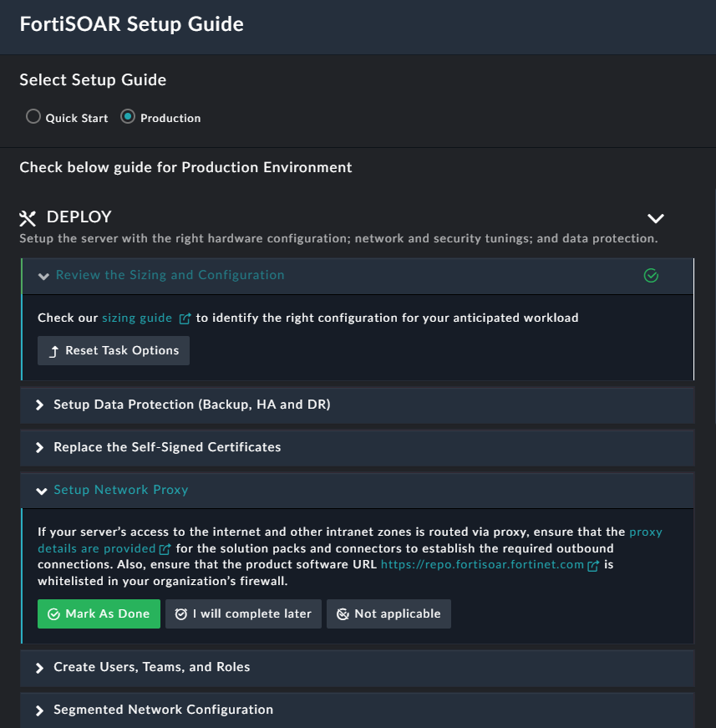This screenshot has height=728, width=716.
Task: Click external-link icon beside repo.fortisoar.fortinet.com
Action: tap(592, 564)
